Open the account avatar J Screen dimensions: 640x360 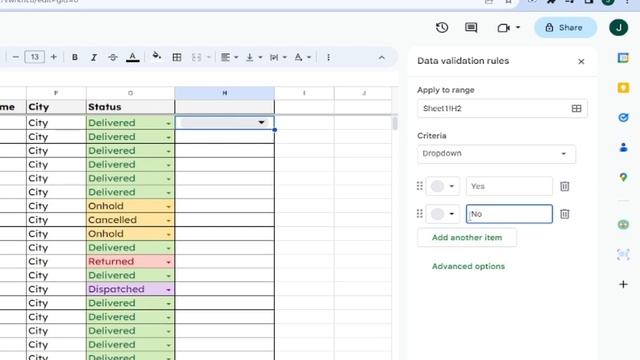coord(618,28)
